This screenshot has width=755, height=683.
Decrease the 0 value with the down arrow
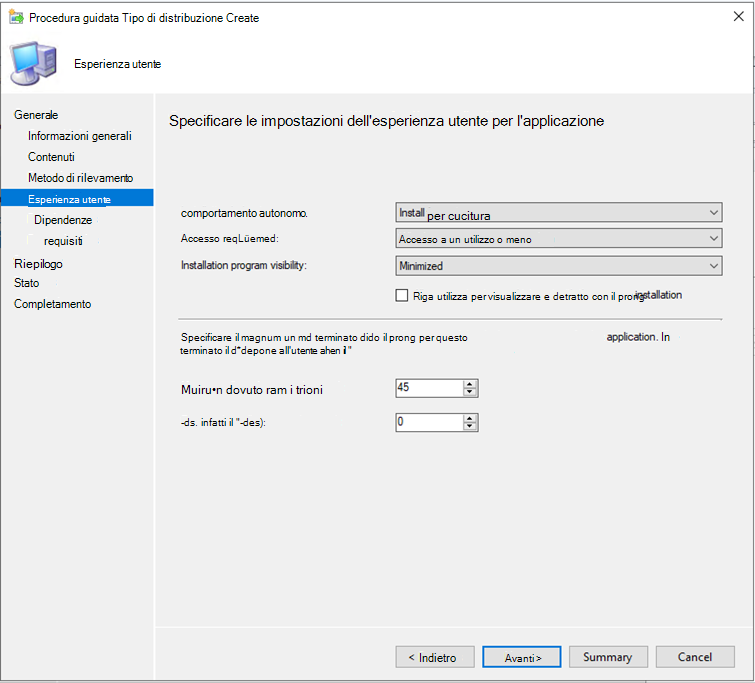(x=469, y=427)
